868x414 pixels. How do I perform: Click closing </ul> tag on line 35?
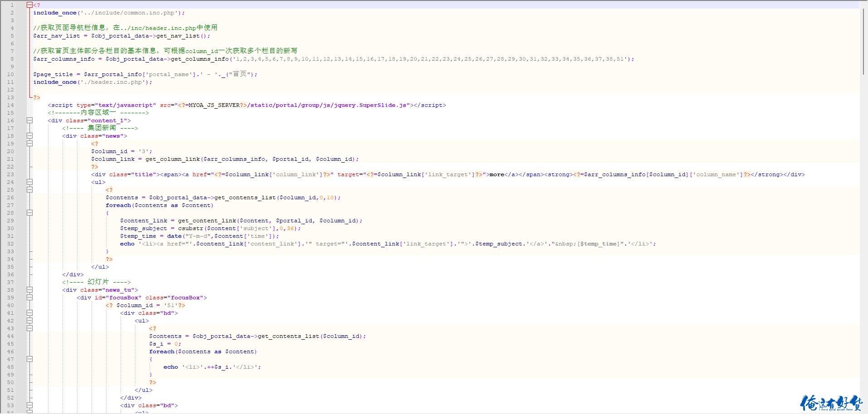click(100, 267)
